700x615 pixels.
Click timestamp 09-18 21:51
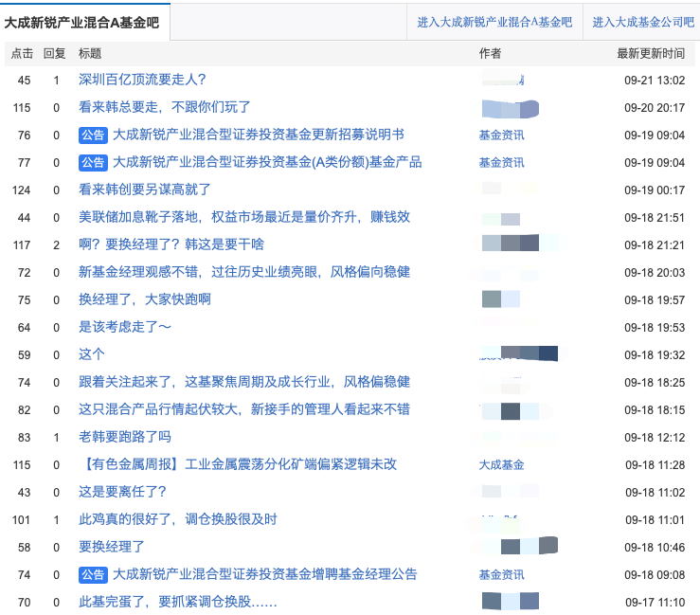[x=655, y=218]
